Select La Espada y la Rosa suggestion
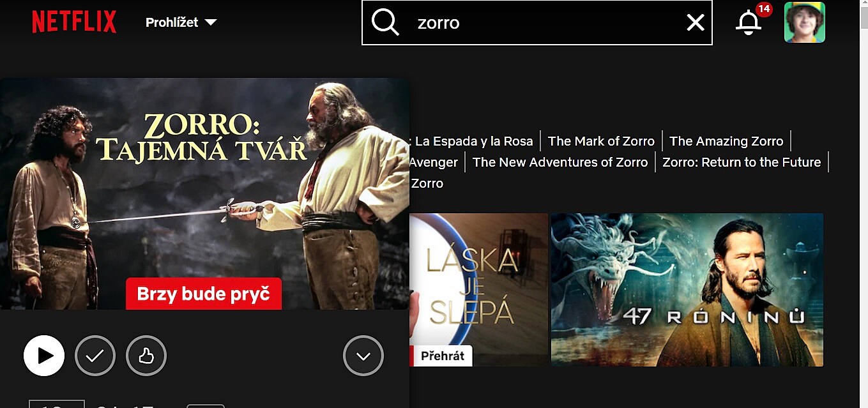 pyautogui.click(x=474, y=141)
